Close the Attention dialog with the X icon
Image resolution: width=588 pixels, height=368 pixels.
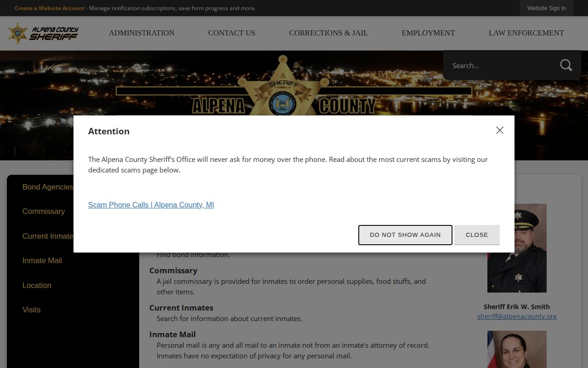pyautogui.click(x=500, y=130)
